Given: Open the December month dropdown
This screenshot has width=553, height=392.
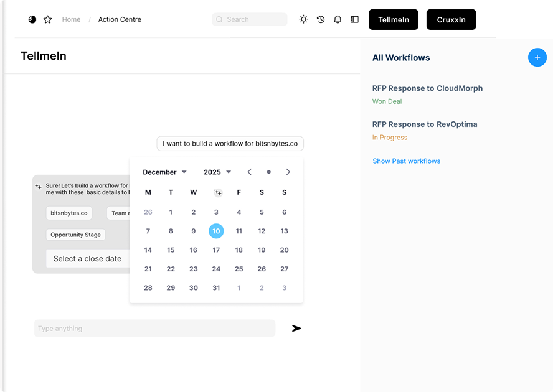Looking at the screenshot, I should pos(164,172).
